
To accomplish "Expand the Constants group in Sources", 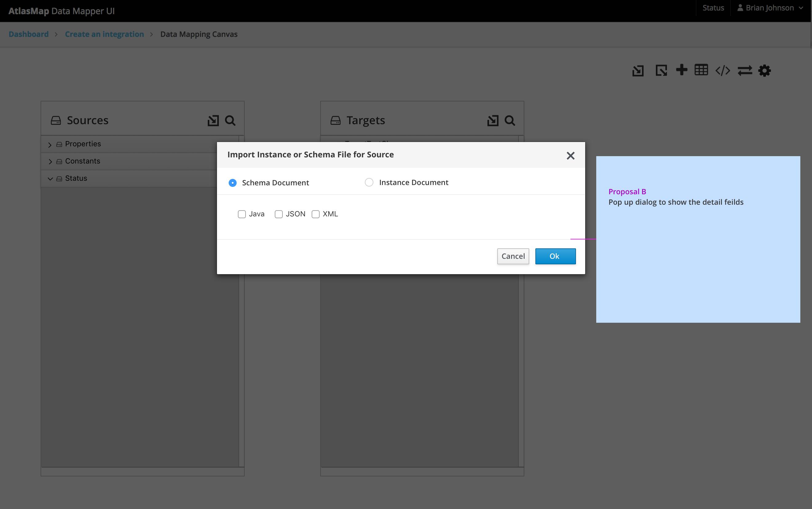I will click(50, 161).
